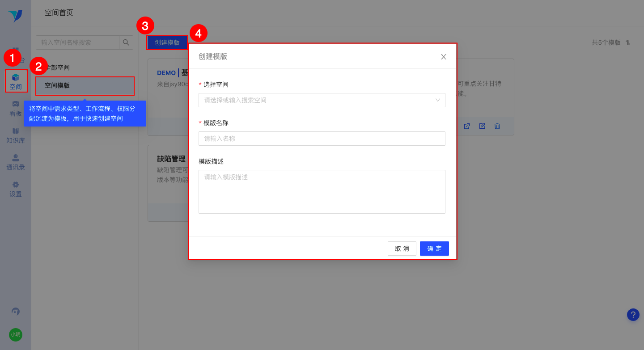Viewport: 644px width, 350px height.
Task: Click the blue bird logo in the sidebar
Action: coord(15,16)
